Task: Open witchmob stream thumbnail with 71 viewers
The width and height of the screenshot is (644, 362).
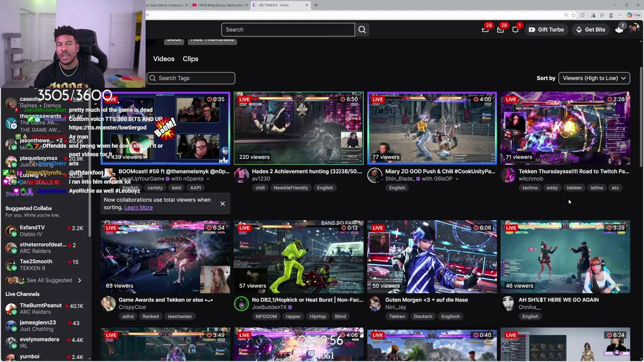Action: (x=565, y=128)
